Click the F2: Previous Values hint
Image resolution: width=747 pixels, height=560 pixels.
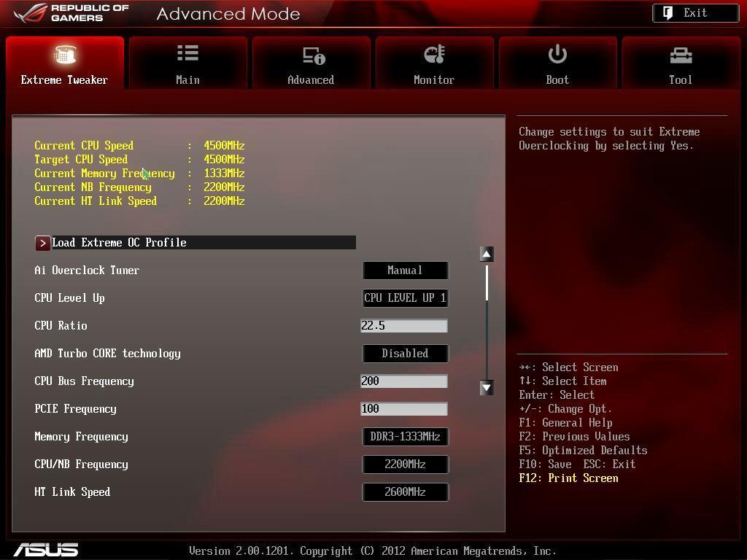tap(574, 436)
